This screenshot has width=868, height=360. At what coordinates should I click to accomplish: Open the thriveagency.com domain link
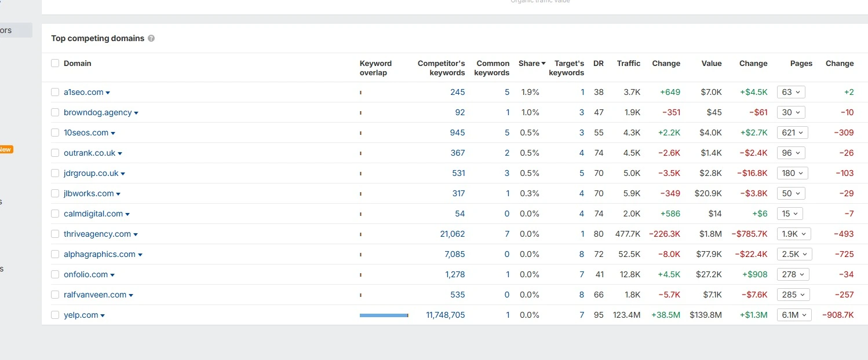97,234
